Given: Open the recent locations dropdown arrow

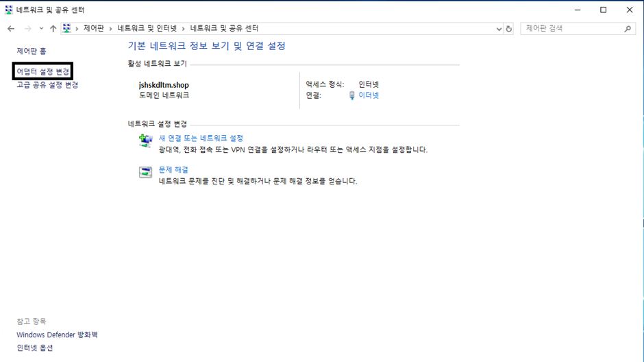Looking at the screenshot, I should (x=41, y=29).
